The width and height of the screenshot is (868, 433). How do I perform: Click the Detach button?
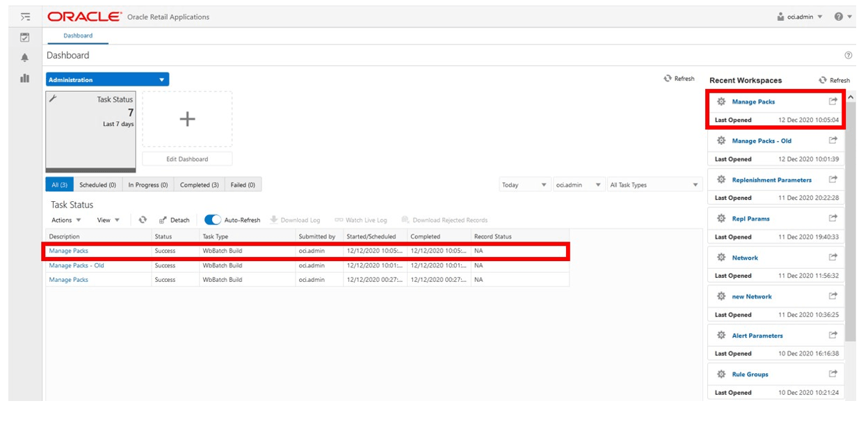[x=175, y=220]
